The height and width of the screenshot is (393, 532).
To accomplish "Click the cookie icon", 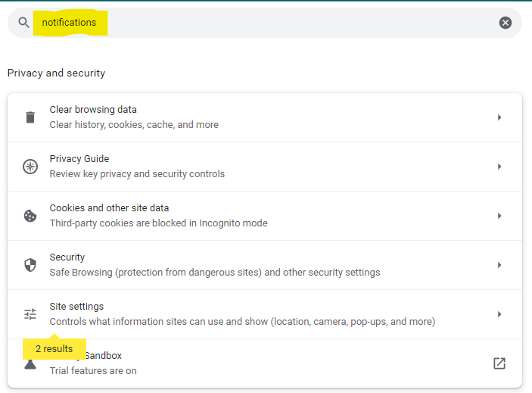I will [x=30, y=216].
